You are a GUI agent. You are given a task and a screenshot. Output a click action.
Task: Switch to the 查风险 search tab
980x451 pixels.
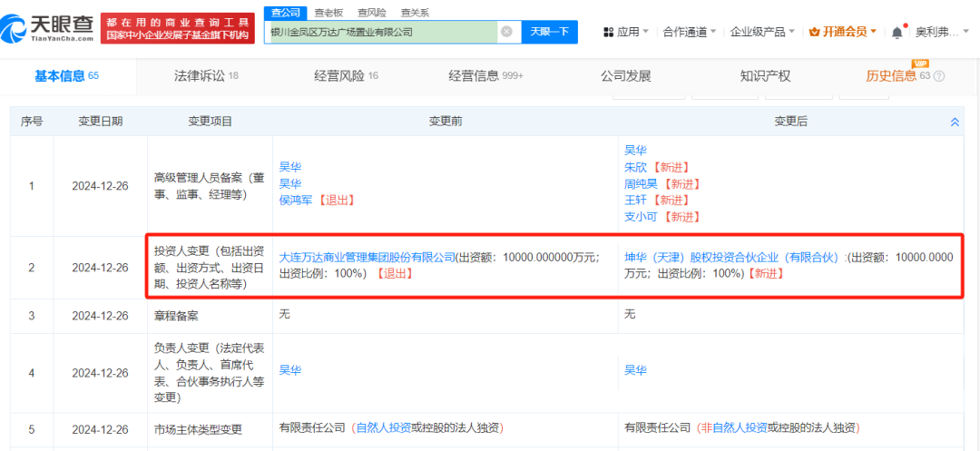pyautogui.click(x=371, y=13)
